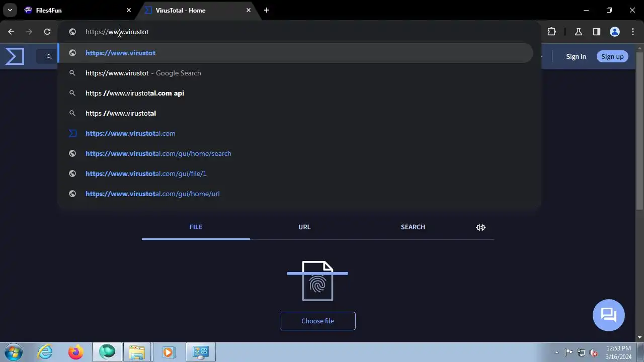The image size is (644, 362).
Task: Open a new browser tab
Action: (x=267, y=10)
